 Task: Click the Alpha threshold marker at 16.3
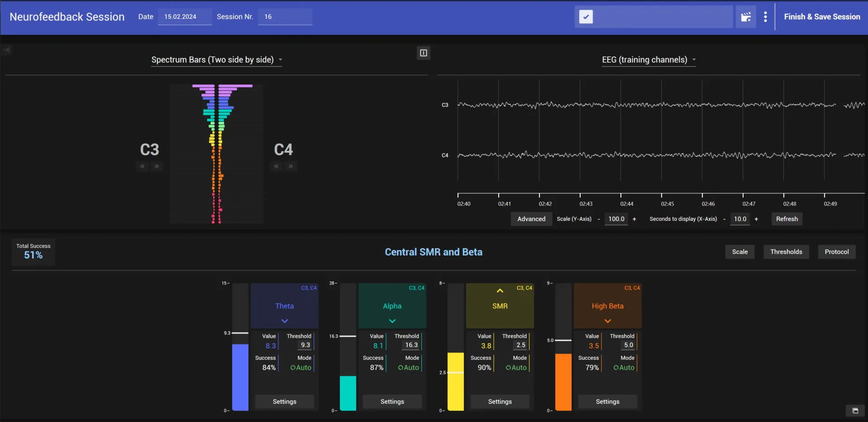tap(348, 336)
